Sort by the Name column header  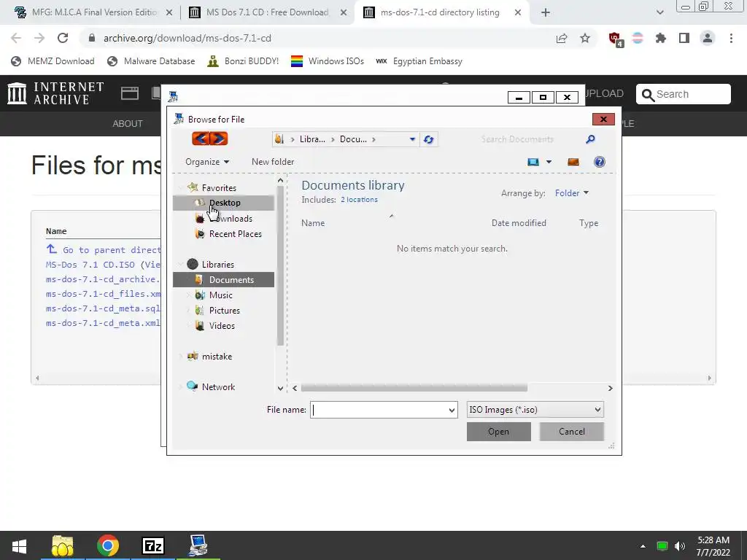click(313, 223)
